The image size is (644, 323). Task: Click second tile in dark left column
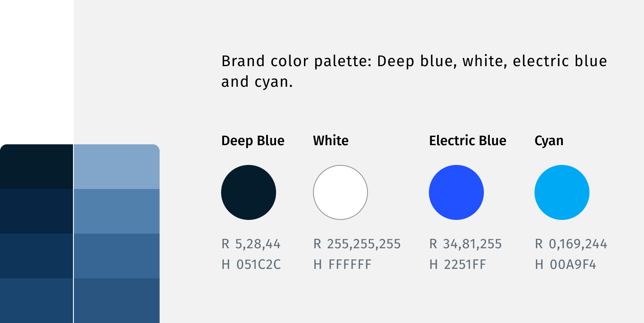36,211
